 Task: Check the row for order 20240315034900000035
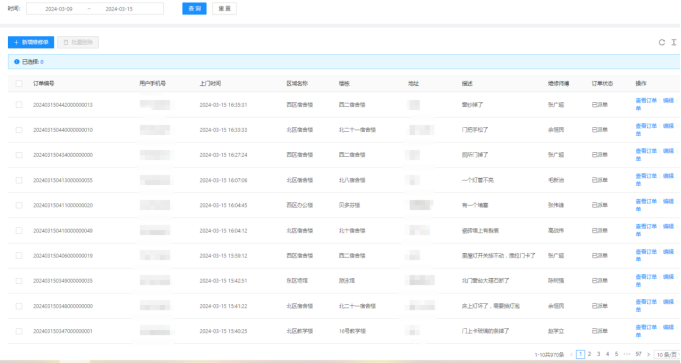(19, 281)
